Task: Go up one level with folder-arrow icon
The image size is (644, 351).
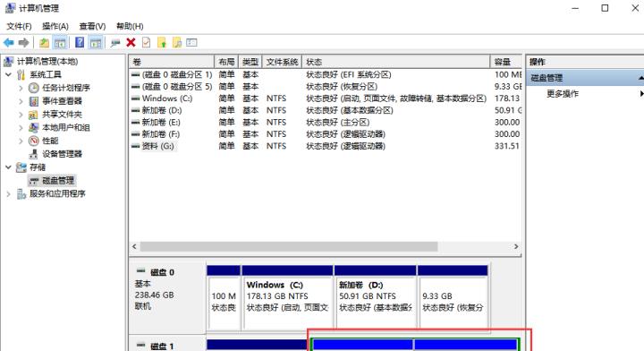Action: [44, 42]
